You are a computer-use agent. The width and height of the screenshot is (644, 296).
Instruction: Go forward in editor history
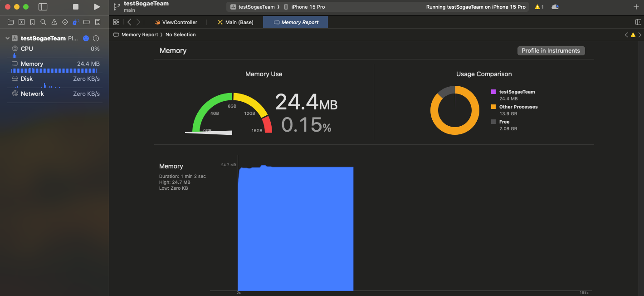(138, 22)
